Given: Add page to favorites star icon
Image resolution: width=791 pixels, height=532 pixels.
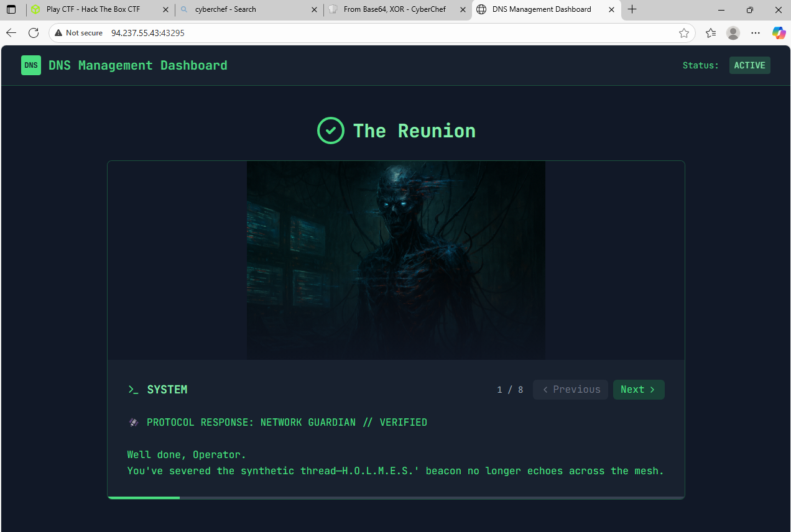Looking at the screenshot, I should (x=684, y=33).
